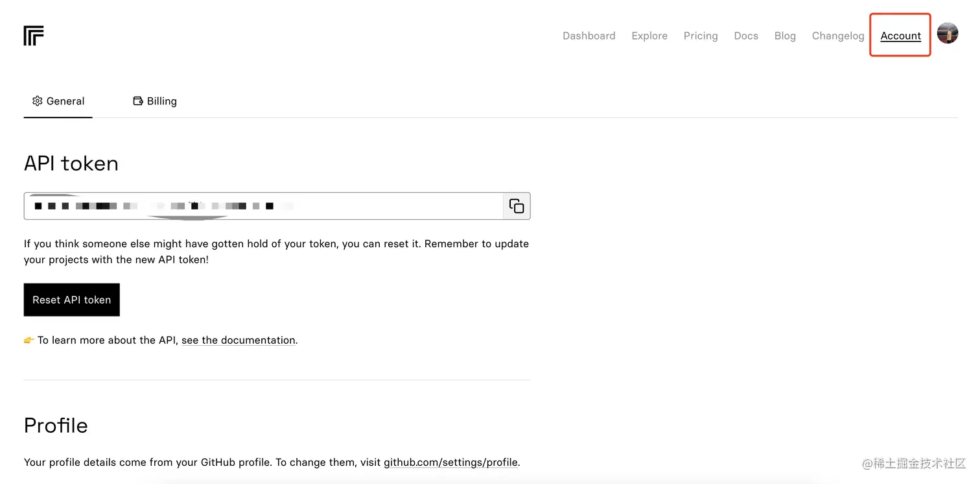Visit the Blog page

tap(785, 36)
